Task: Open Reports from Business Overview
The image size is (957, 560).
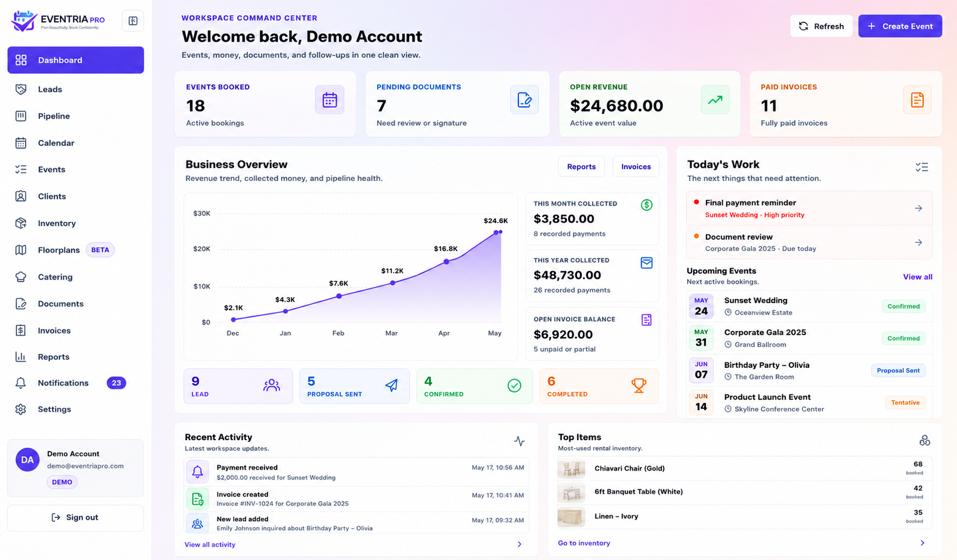Action: (x=581, y=166)
